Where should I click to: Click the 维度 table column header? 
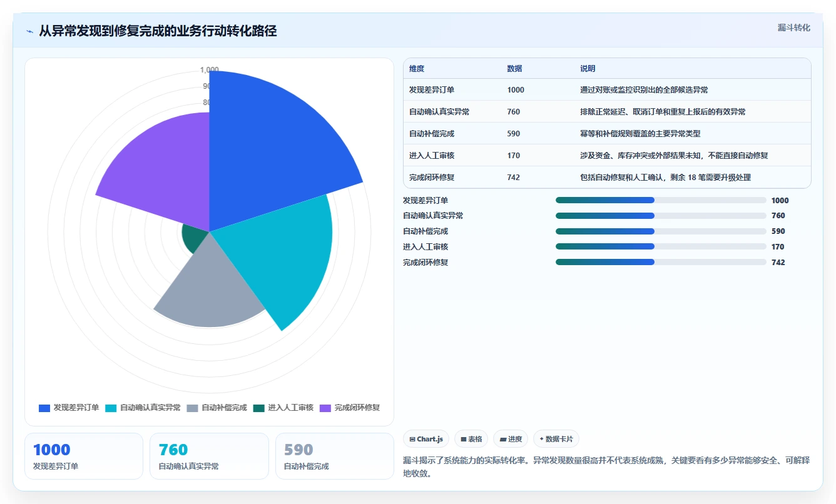tap(417, 69)
